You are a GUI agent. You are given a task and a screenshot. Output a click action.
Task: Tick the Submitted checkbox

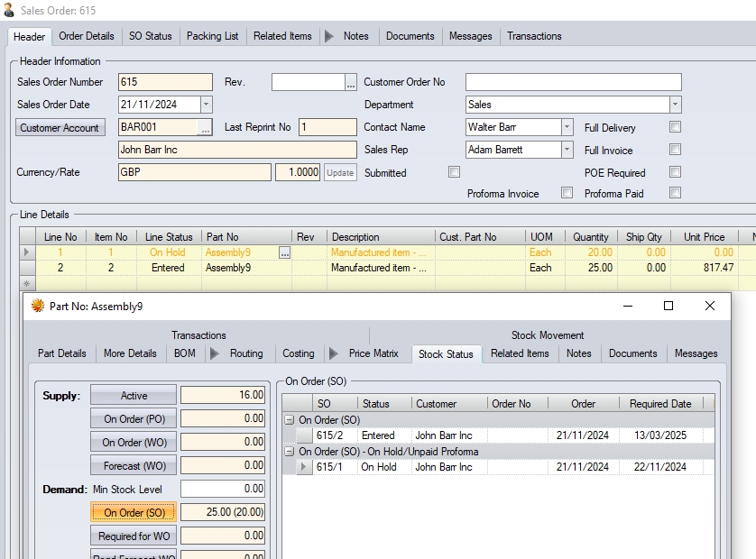(455, 171)
